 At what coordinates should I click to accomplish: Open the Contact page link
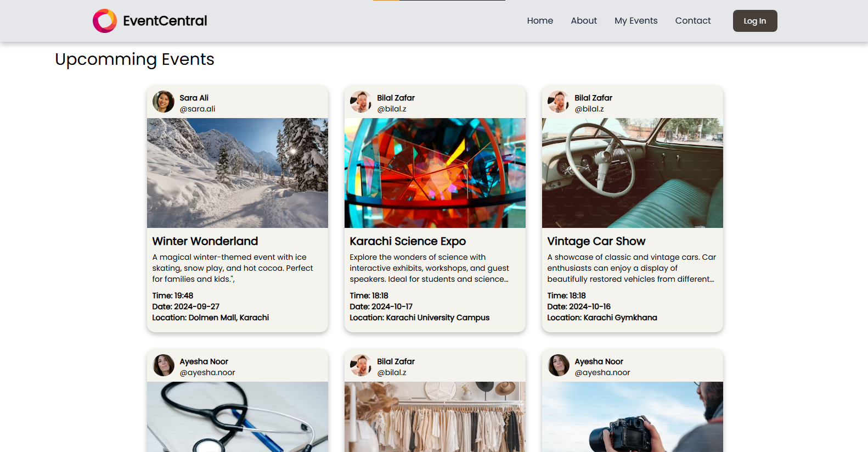[x=693, y=21]
